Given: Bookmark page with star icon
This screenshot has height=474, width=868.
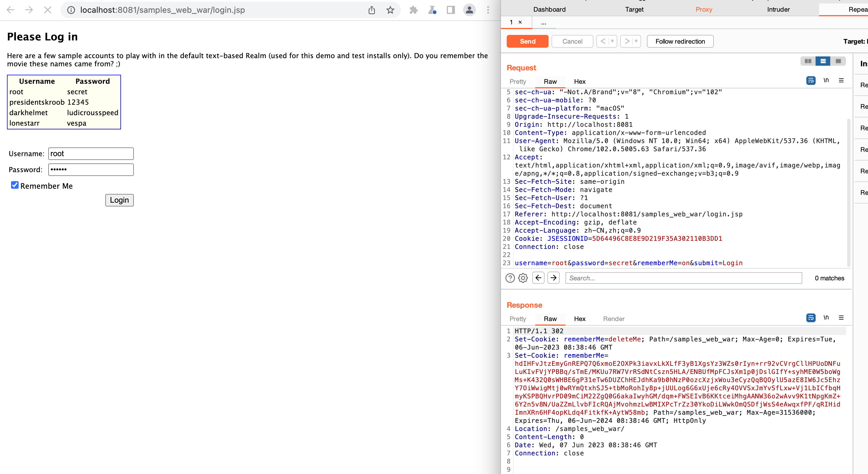Looking at the screenshot, I should point(390,10).
